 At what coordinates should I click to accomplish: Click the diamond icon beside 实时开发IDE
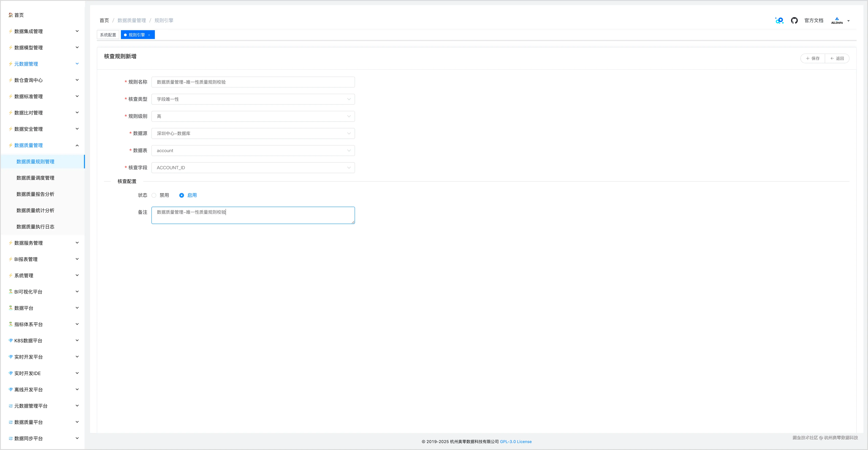click(11, 373)
